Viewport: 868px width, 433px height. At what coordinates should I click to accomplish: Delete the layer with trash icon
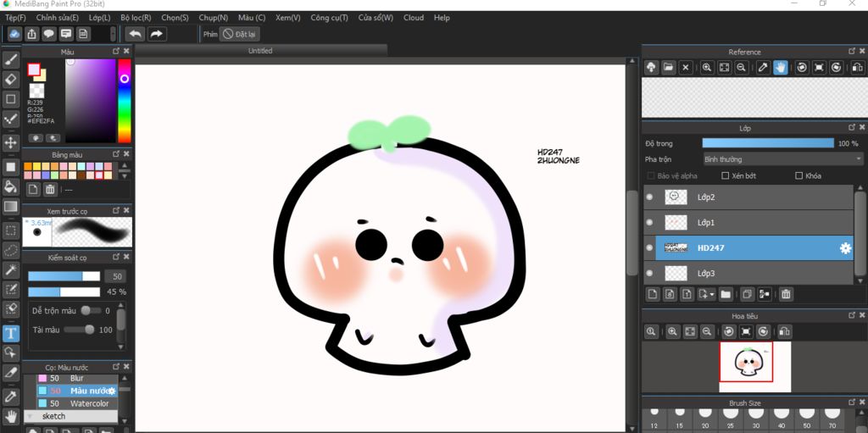point(786,294)
